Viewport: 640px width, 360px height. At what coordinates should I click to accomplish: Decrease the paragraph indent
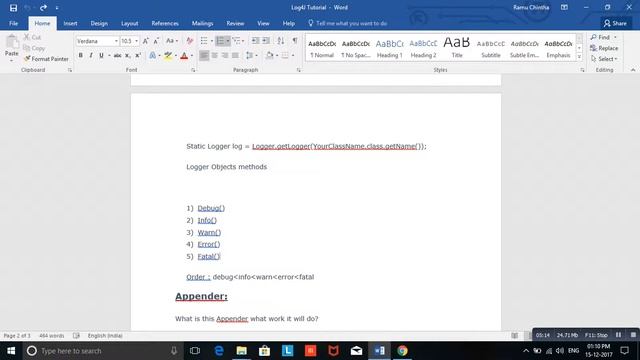[256, 41]
